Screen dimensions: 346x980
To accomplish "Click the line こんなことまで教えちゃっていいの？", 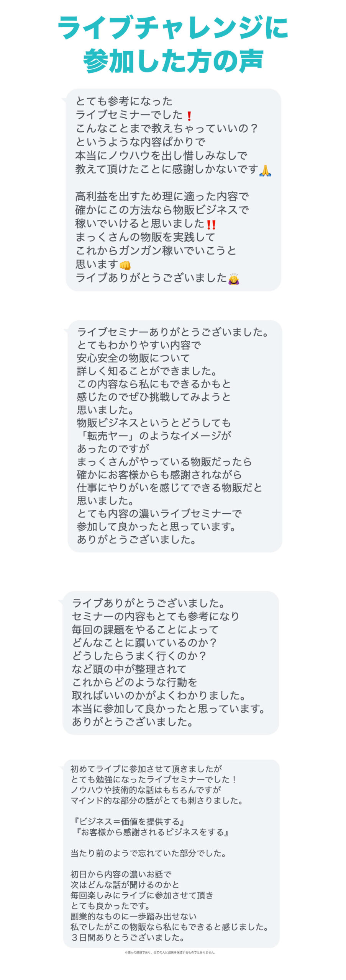I will click(167, 128).
